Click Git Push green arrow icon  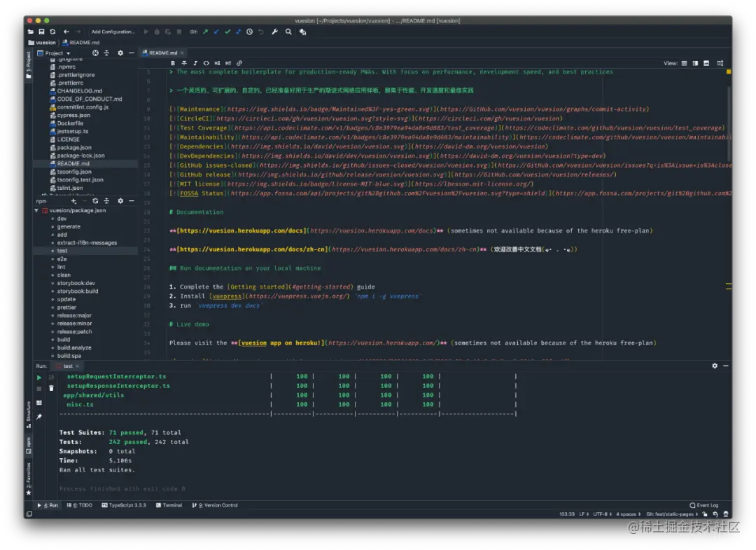click(x=205, y=32)
